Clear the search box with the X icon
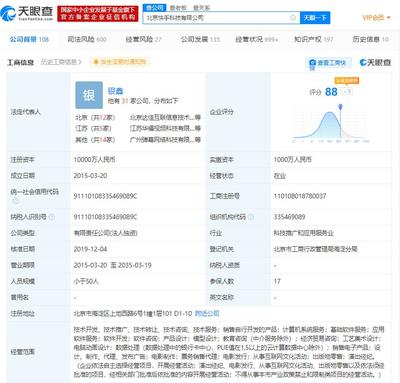The height and width of the screenshot is (383, 400). (293, 17)
